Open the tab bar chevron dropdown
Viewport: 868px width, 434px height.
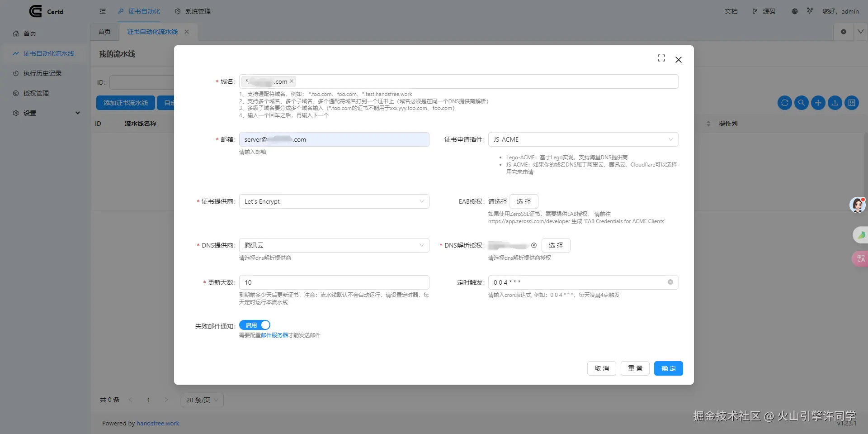(861, 32)
